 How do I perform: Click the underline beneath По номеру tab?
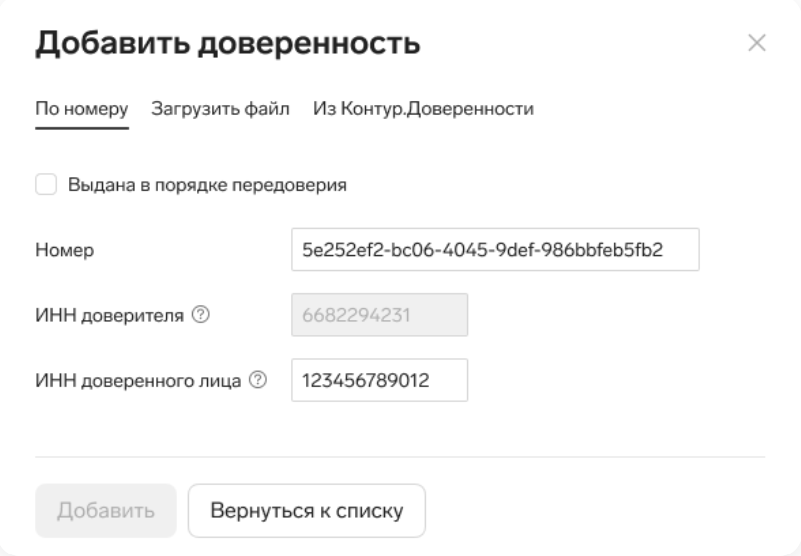tap(82, 128)
